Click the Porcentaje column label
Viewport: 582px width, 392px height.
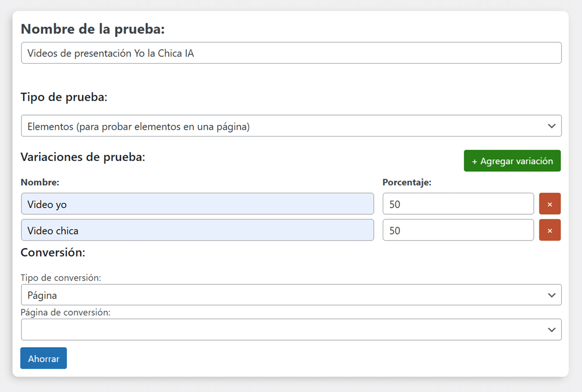406,182
